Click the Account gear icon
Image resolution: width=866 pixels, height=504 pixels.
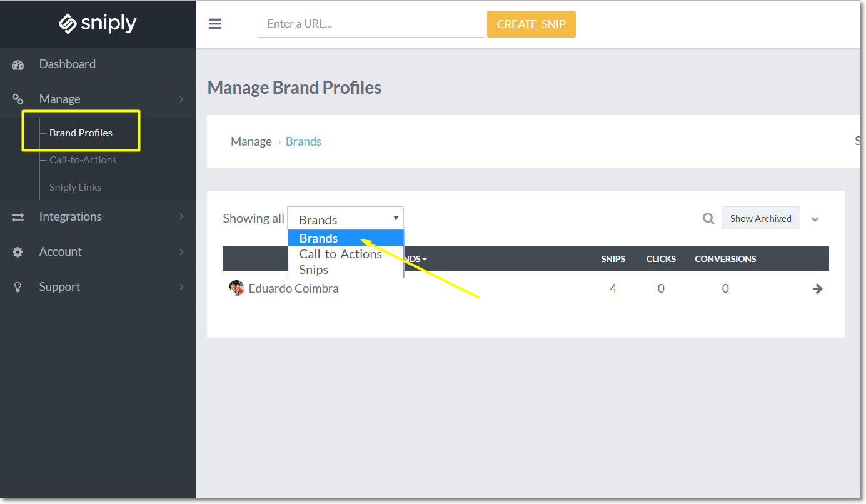[18, 252]
